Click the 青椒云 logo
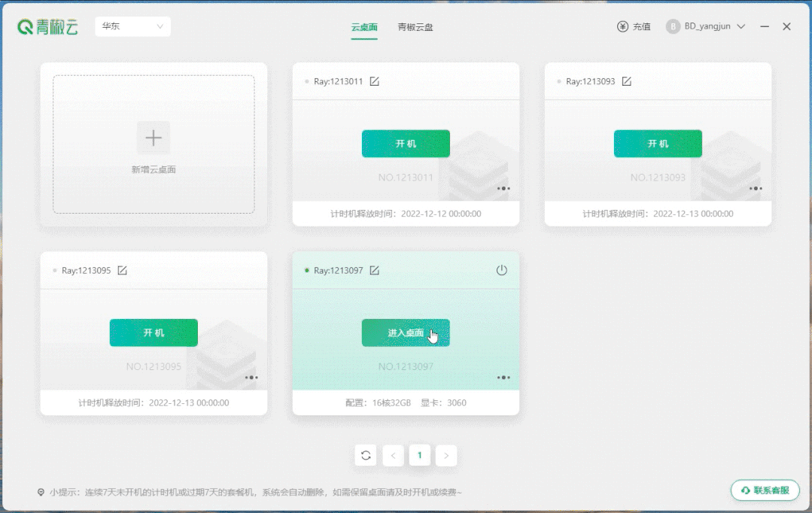Screen dimensions: 812x513 (x=47, y=27)
